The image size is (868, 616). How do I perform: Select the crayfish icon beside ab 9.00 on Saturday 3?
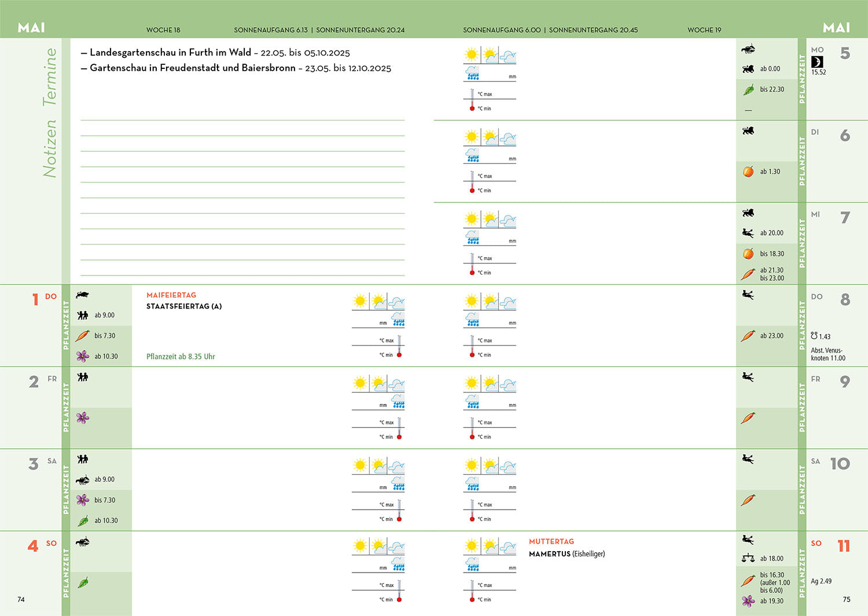pyautogui.click(x=83, y=479)
